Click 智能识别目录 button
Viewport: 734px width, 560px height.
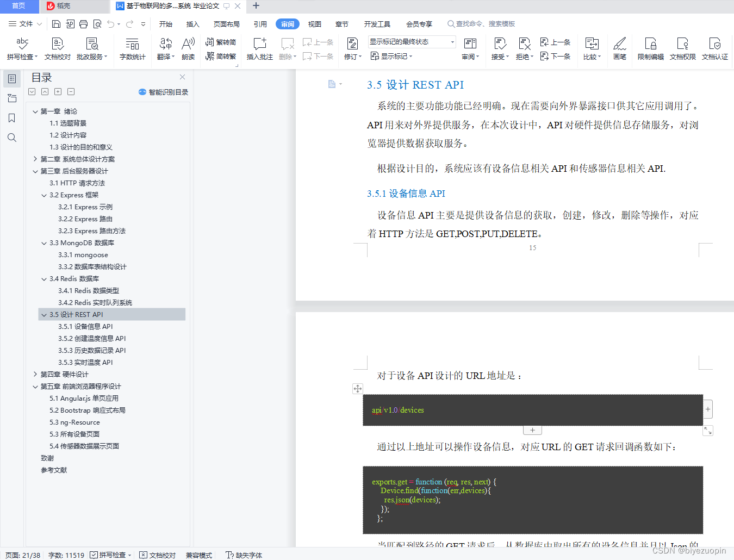point(163,92)
